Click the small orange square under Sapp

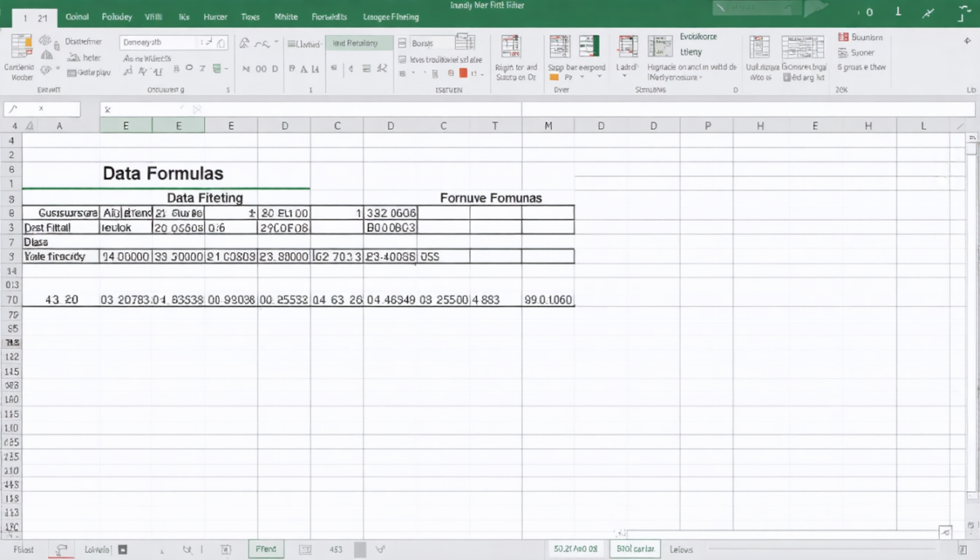pos(555,77)
